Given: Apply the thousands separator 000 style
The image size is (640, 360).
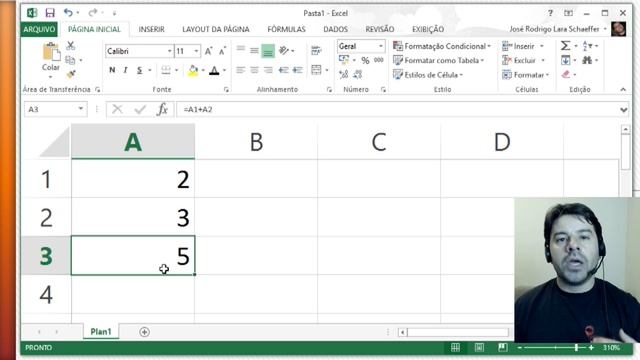Looking at the screenshot, I should tap(379, 60).
